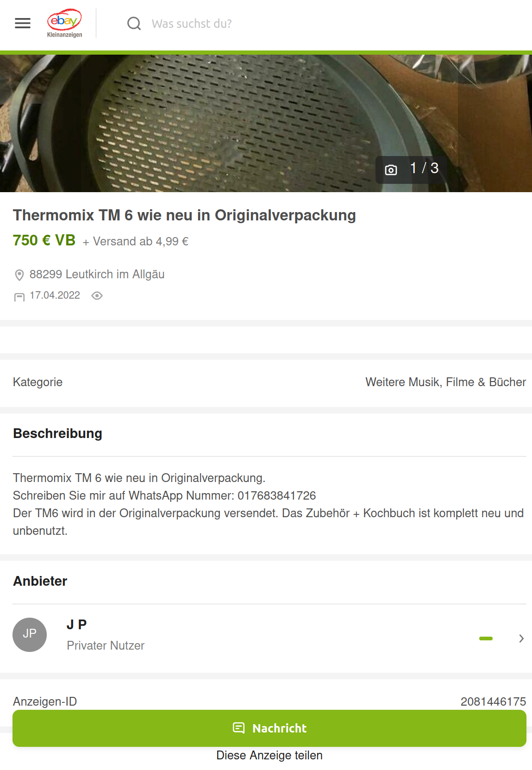Click the green seller rating bar
The image size is (532, 770).
[x=486, y=639]
